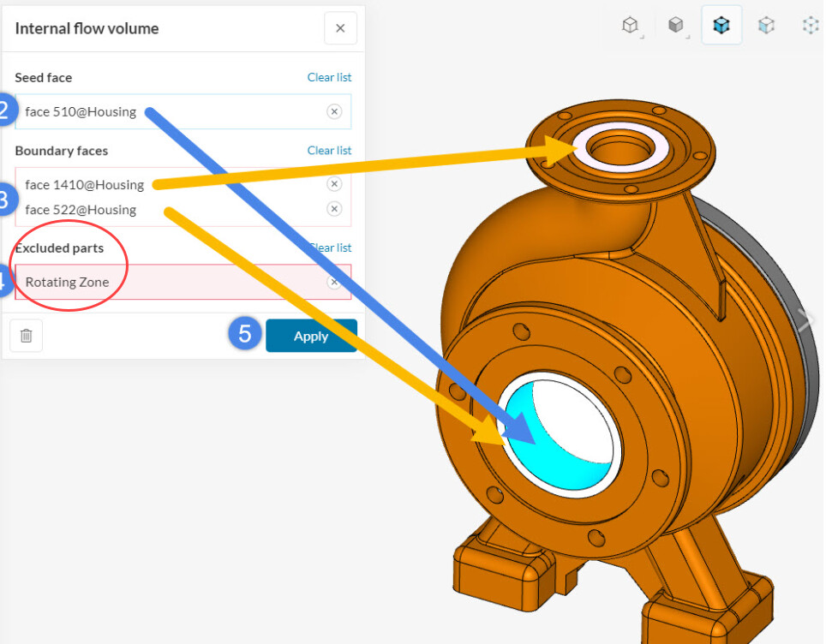The image size is (826, 644).
Task: Remove face 510@Housing from seed face
Action: [334, 111]
